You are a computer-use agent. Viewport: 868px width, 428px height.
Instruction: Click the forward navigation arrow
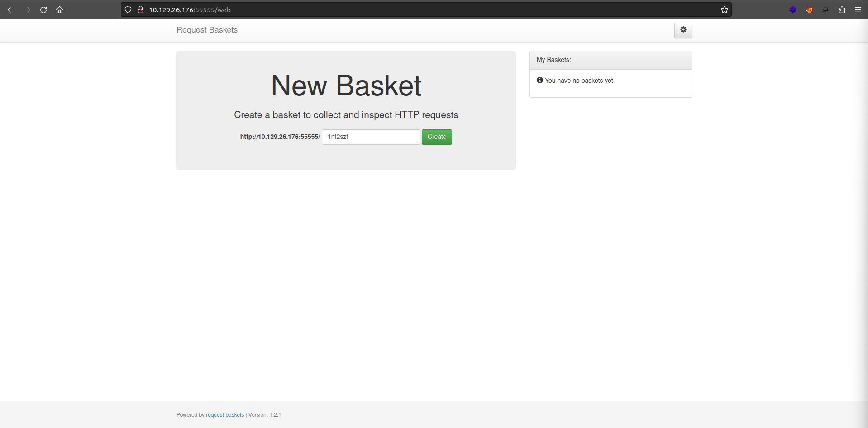pyautogui.click(x=27, y=10)
